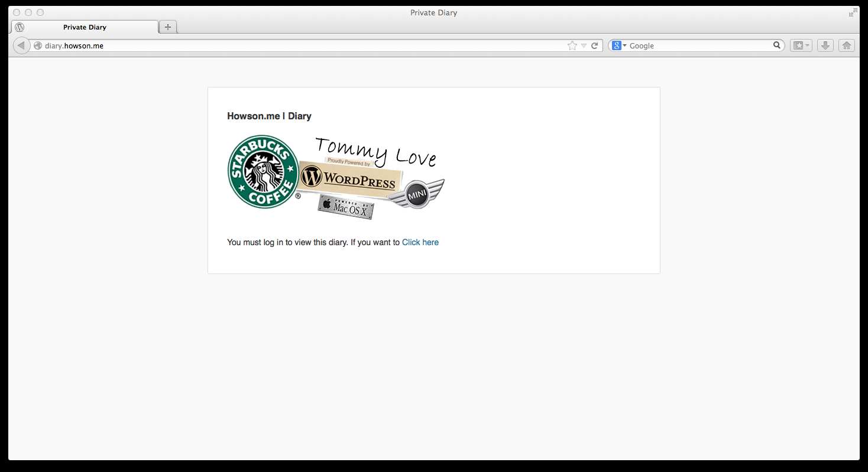
Task: Enter fullscreen with the window's corner arrows
Action: coord(853,12)
